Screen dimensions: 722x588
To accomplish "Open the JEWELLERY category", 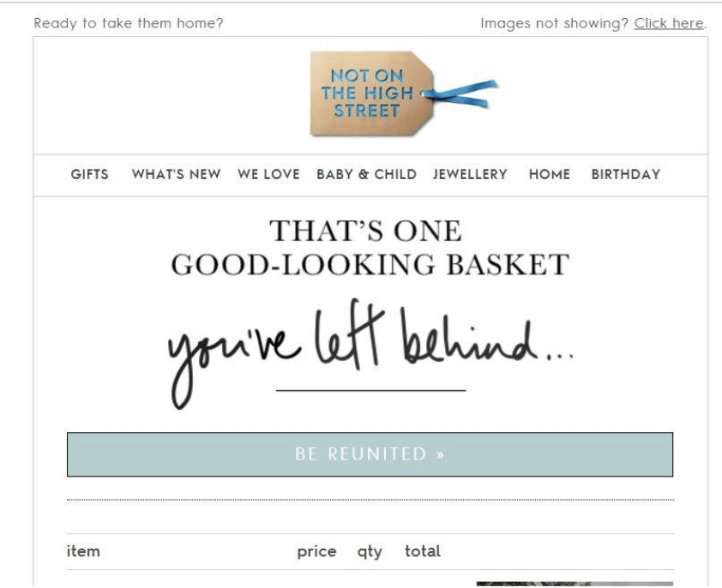I will tap(470, 175).
